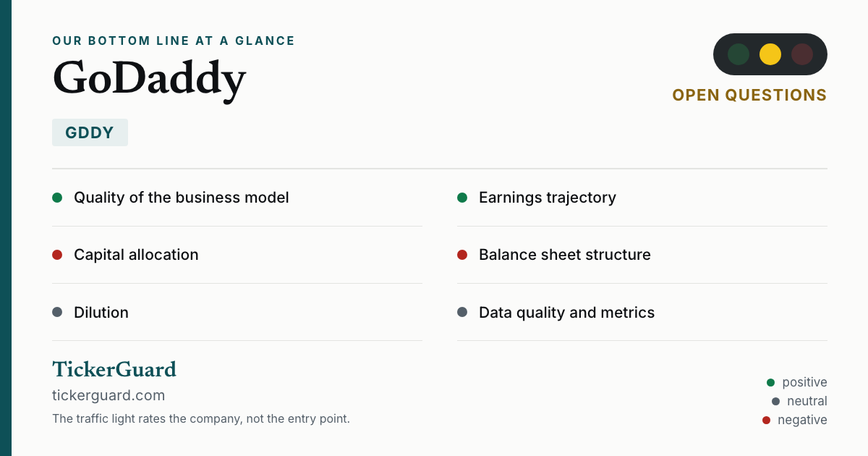
Task: Click the dim red traffic light circle
Action: [x=802, y=54]
